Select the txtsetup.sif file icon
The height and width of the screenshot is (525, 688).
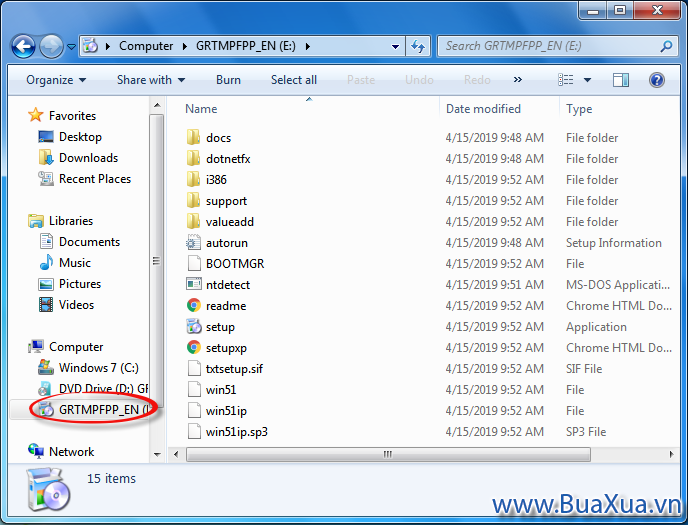193,368
